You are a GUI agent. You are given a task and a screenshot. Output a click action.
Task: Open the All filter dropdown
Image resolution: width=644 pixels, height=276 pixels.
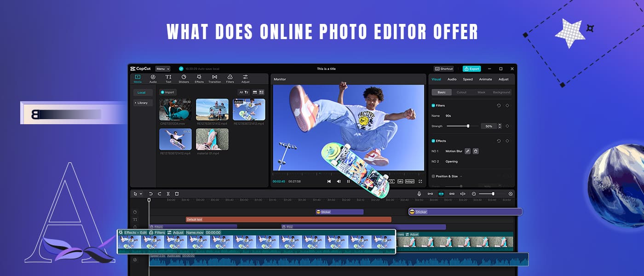(x=244, y=92)
